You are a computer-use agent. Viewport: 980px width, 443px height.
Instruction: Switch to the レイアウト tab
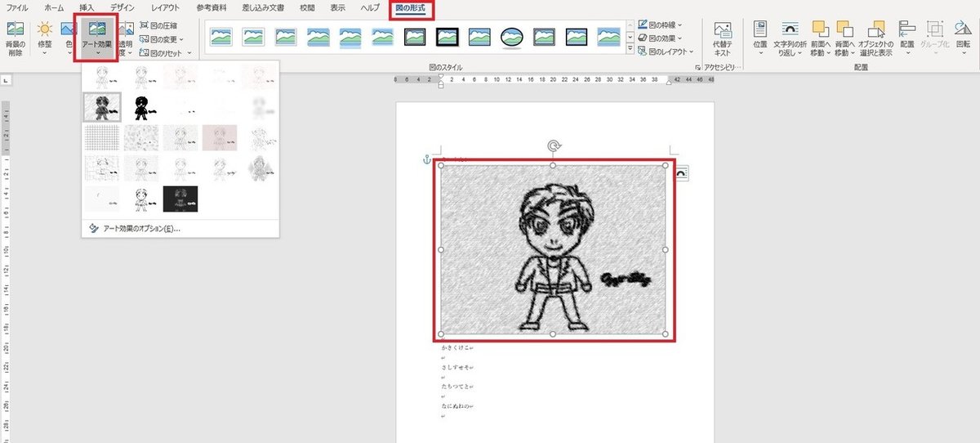click(165, 7)
